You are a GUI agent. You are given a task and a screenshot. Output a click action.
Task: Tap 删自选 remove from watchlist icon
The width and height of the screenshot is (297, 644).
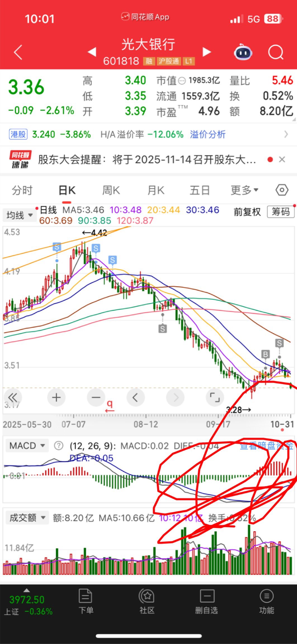coord(206,601)
